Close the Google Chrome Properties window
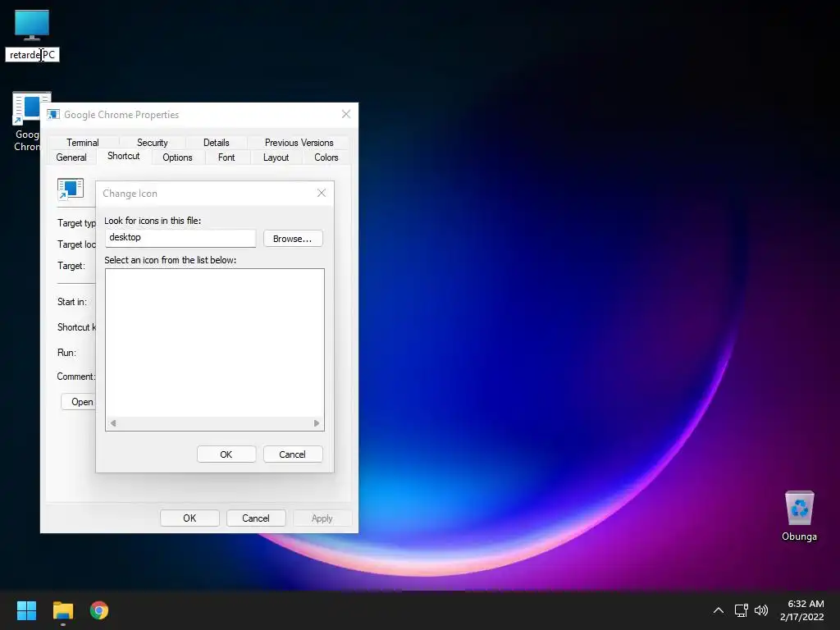The height and width of the screenshot is (630, 840). [346, 114]
